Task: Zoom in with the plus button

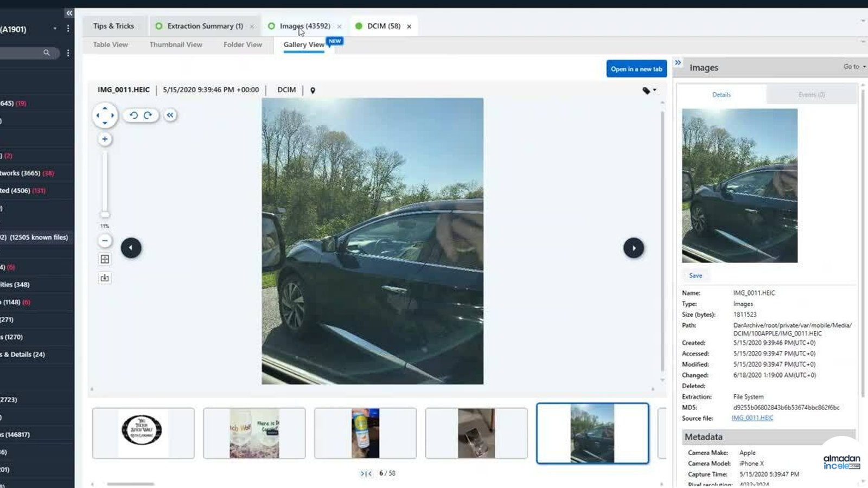Action: coord(105,139)
